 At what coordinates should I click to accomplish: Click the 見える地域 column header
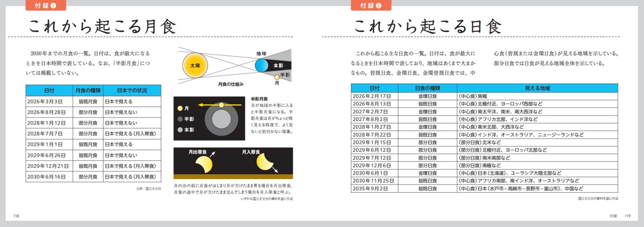(x=537, y=88)
